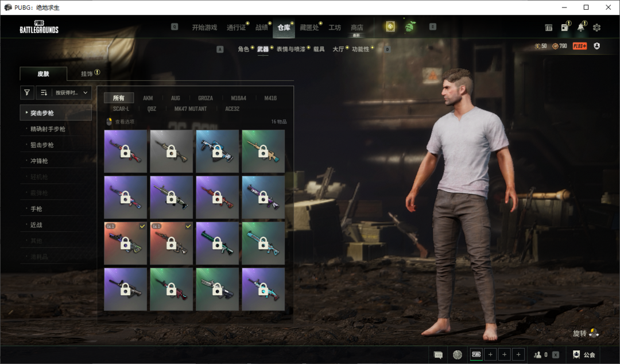Expand the 冲锋枪 category
The width and height of the screenshot is (620, 364).
[x=56, y=161]
